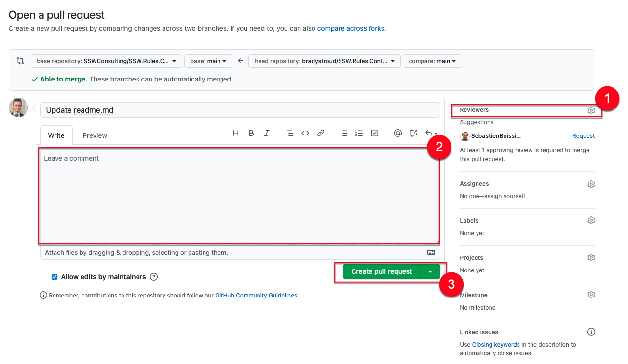Open Reviewers gear settings

coord(591,110)
